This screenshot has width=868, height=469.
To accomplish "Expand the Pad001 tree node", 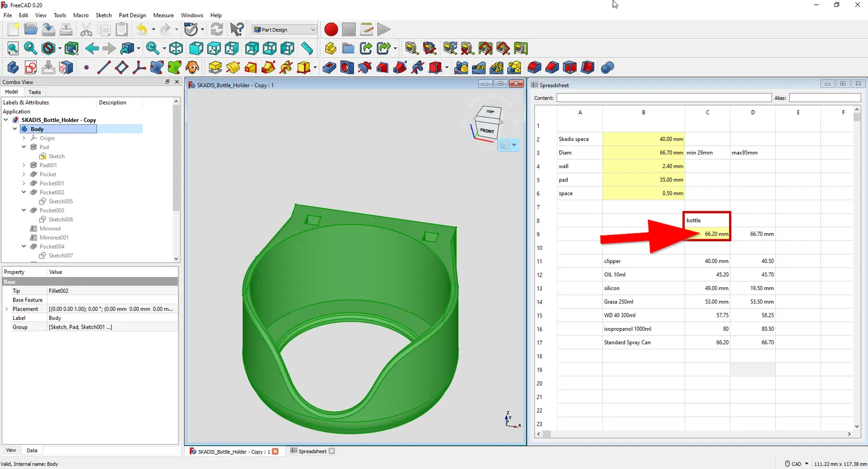I will pyautogui.click(x=24, y=165).
